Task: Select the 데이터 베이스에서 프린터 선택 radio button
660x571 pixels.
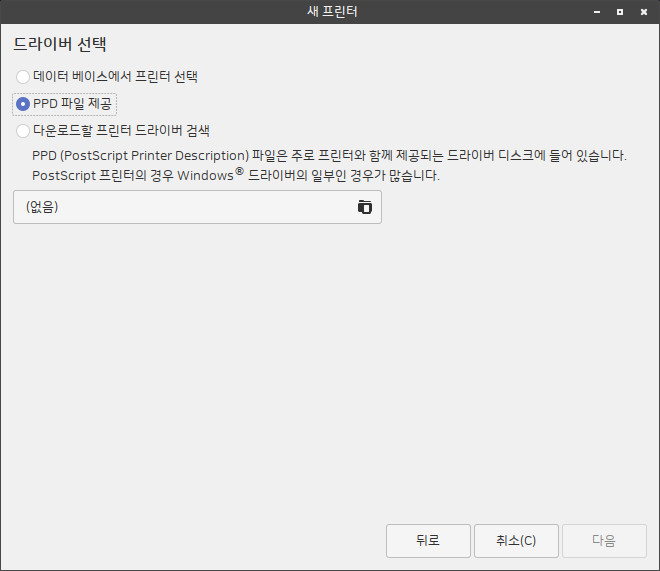Action: point(23,76)
